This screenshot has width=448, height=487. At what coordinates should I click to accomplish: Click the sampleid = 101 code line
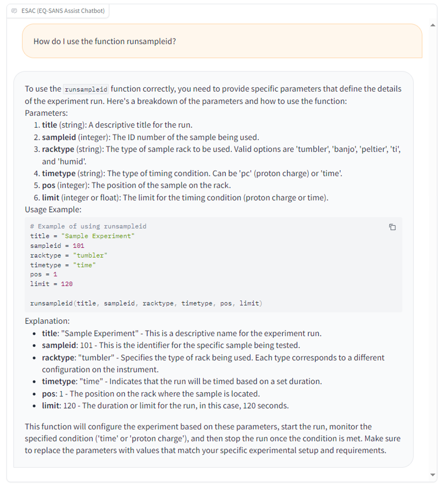tap(57, 246)
